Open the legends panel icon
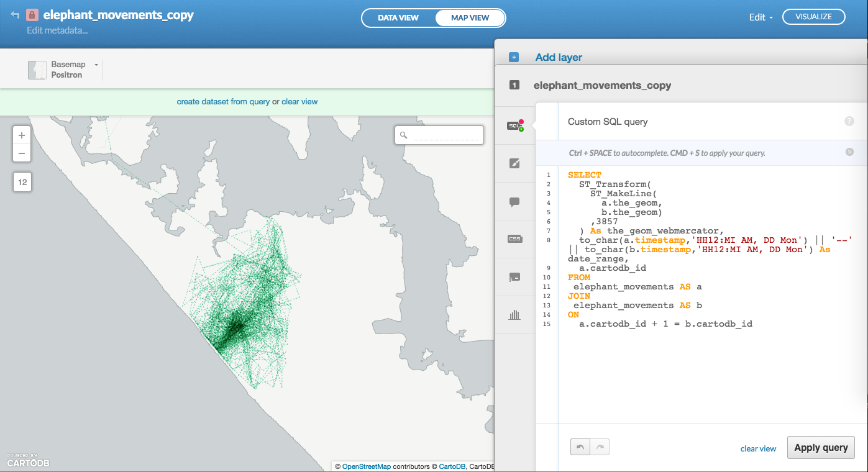 coord(514,277)
